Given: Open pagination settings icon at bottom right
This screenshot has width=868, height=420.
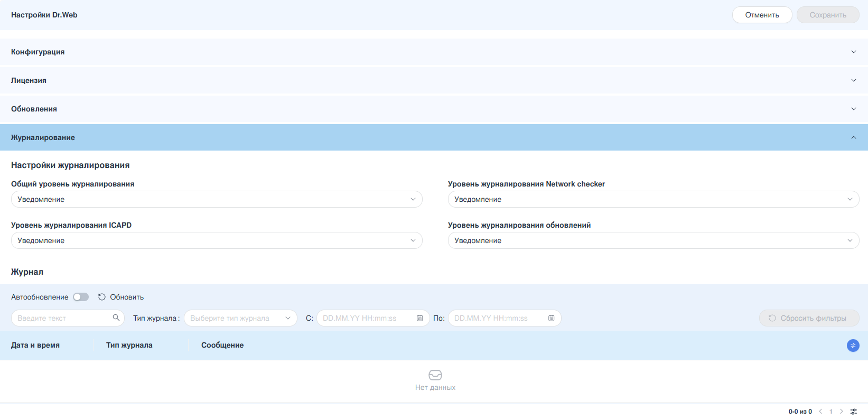Looking at the screenshot, I should point(853,412).
